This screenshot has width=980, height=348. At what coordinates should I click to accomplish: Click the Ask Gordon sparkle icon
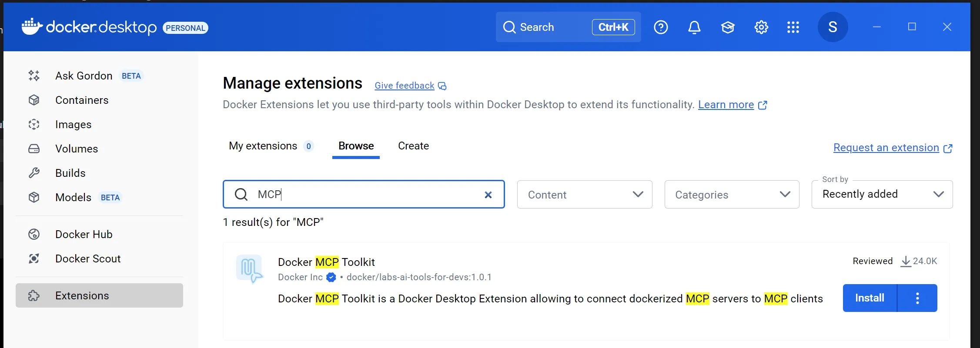[34, 76]
